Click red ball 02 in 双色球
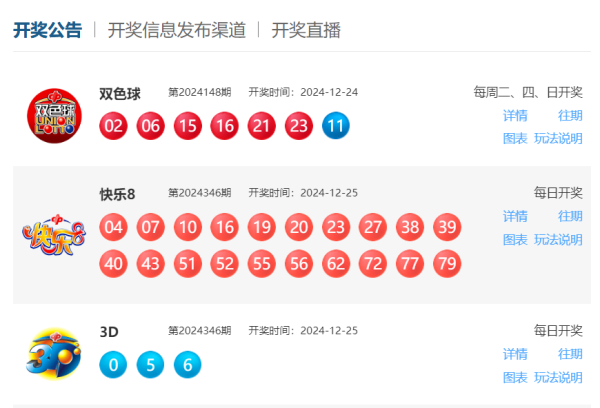The image size is (600, 408). tap(113, 126)
